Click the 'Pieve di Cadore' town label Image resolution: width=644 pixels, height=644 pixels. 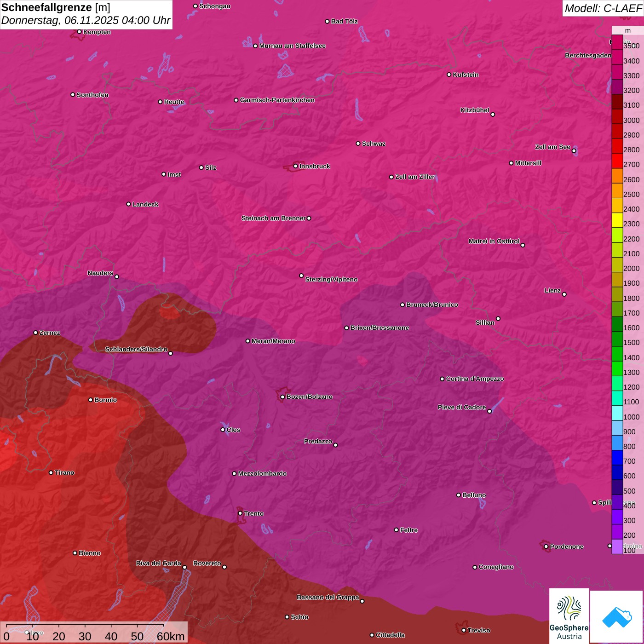[462, 407]
